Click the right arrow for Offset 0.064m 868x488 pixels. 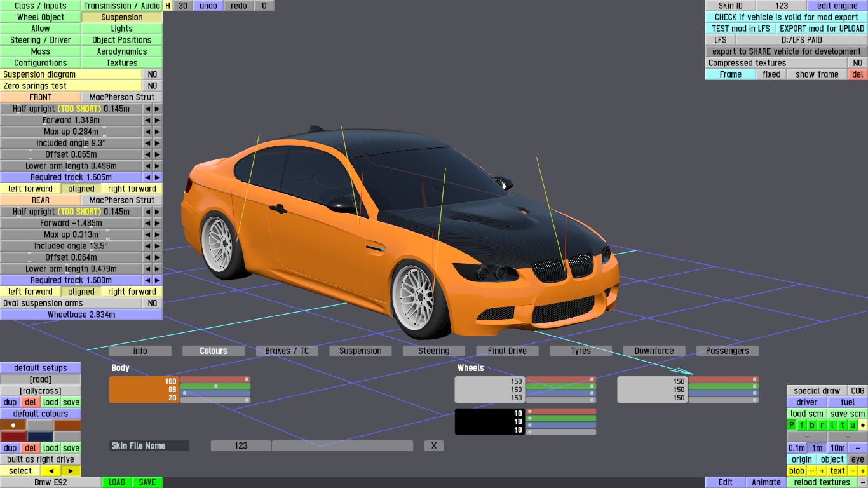[158, 257]
